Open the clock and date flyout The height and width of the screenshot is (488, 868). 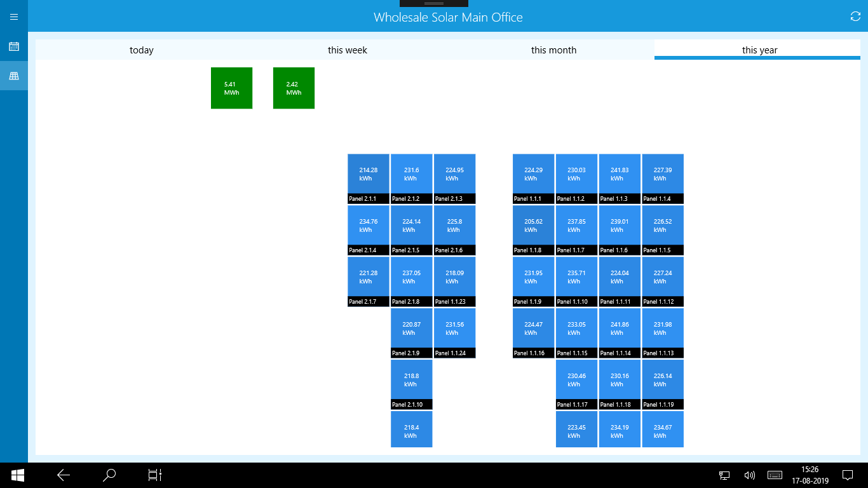(810, 475)
